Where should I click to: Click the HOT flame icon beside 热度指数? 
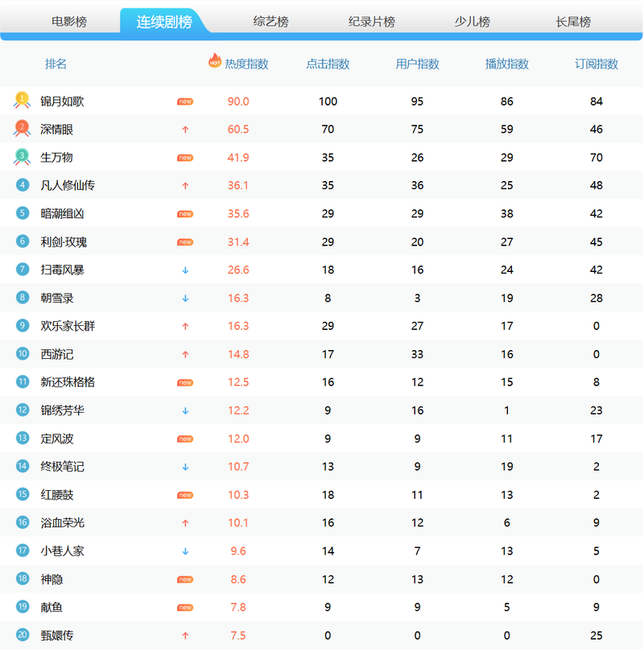(215, 60)
